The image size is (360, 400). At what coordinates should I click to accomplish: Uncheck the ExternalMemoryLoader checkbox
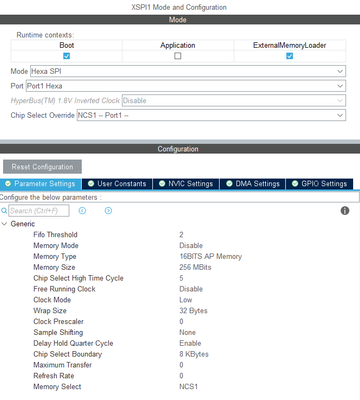pyautogui.click(x=289, y=56)
